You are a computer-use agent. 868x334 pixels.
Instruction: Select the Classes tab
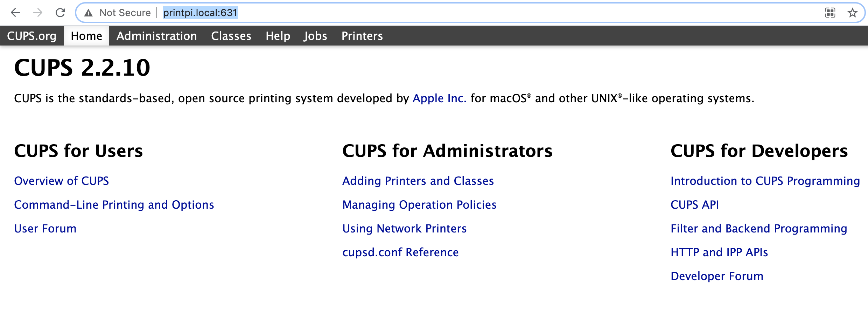[231, 36]
